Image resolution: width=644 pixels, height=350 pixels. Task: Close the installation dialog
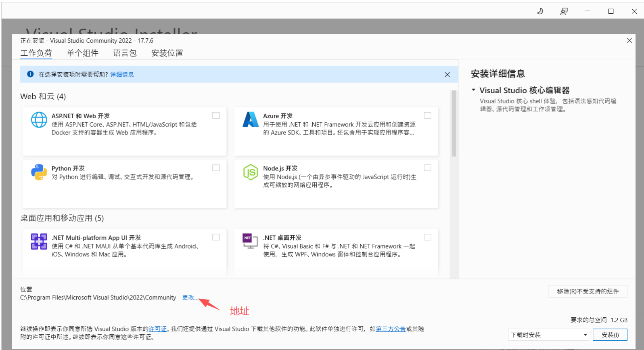click(x=629, y=40)
